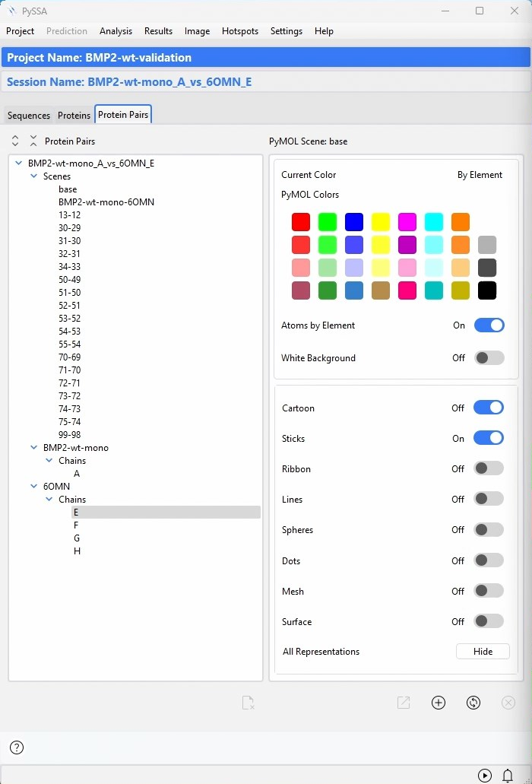Screen dimensions: 532x784
Task: Click the play icon in status bar
Action: pyautogui.click(x=485, y=775)
